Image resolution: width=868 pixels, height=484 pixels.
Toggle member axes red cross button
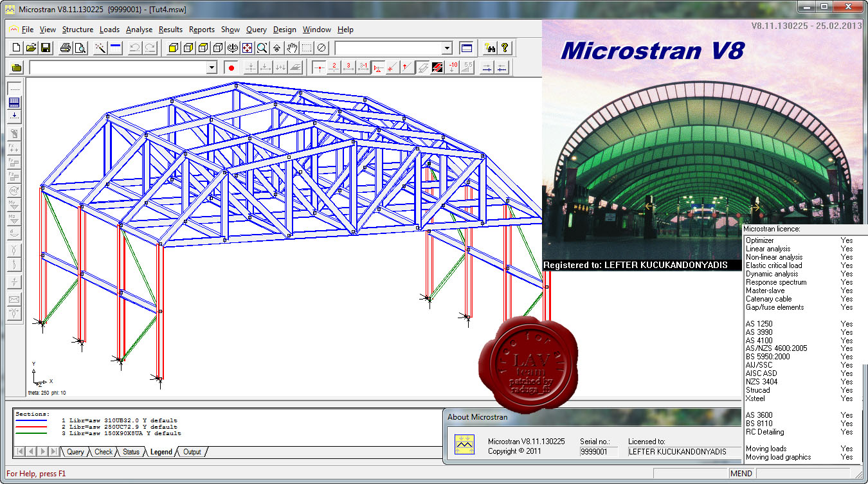(393, 67)
